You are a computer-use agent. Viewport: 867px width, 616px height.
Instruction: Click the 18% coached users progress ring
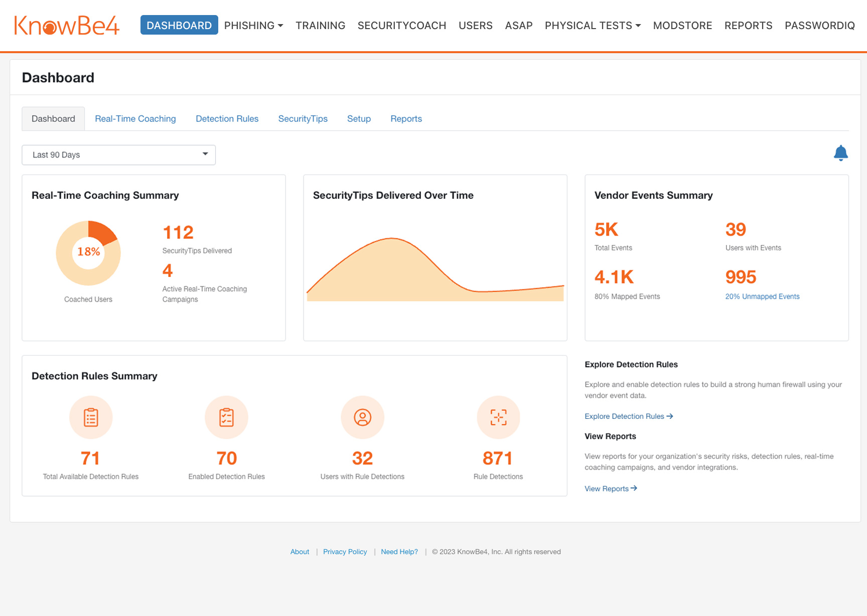point(88,252)
